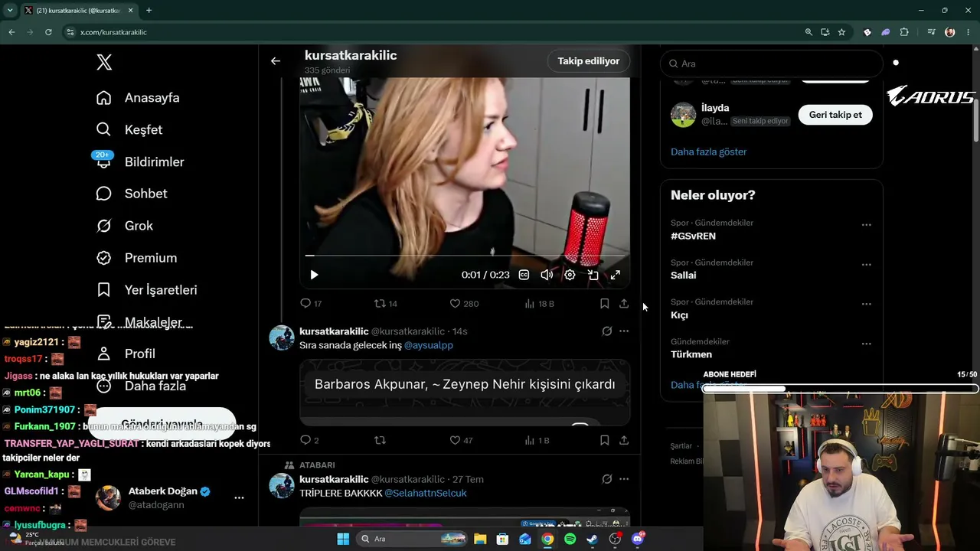The height and width of the screenshot is (551, 980).
Task: Follow back İlayda with Geri takip et
Action: pyautogui.click(x=835, y=115)
